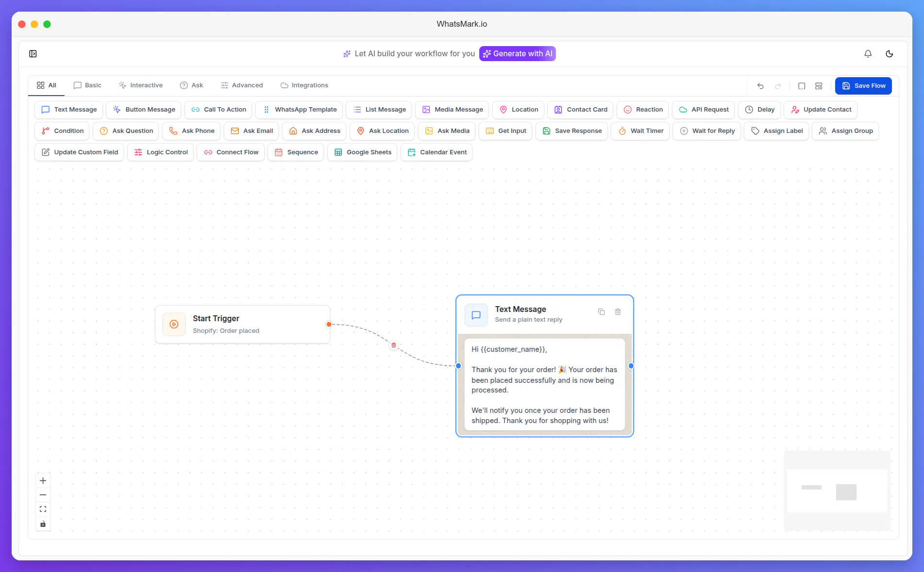Add a Wait Timer node
Image resolution: width=924 pixels, height=572 pixels.
coord(640,131)
